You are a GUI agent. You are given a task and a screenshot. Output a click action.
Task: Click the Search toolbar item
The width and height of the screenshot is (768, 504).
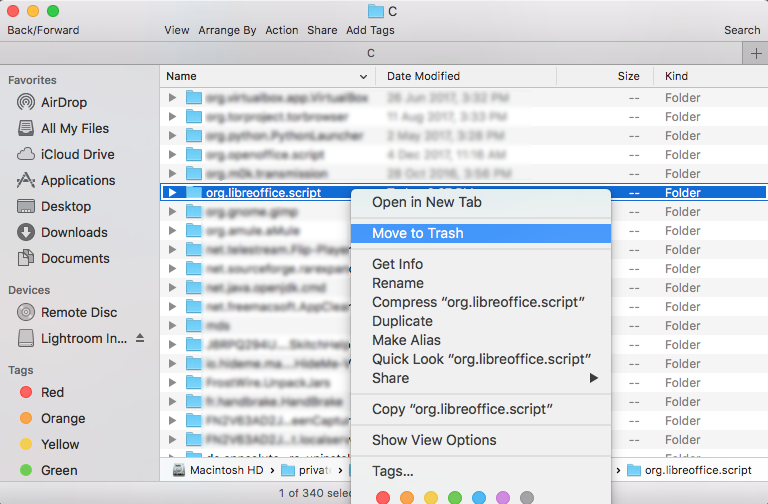click(x=742, y=30)
